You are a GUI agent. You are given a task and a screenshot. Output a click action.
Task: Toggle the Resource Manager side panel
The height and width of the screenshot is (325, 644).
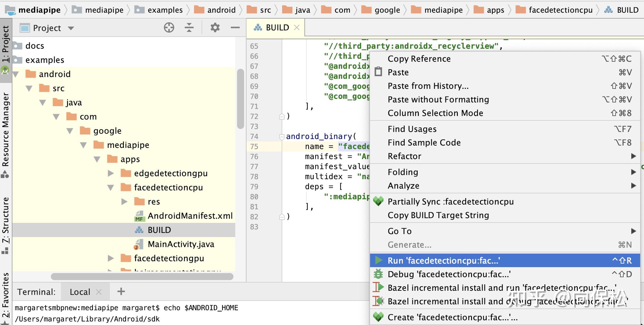tap(6, 130)
